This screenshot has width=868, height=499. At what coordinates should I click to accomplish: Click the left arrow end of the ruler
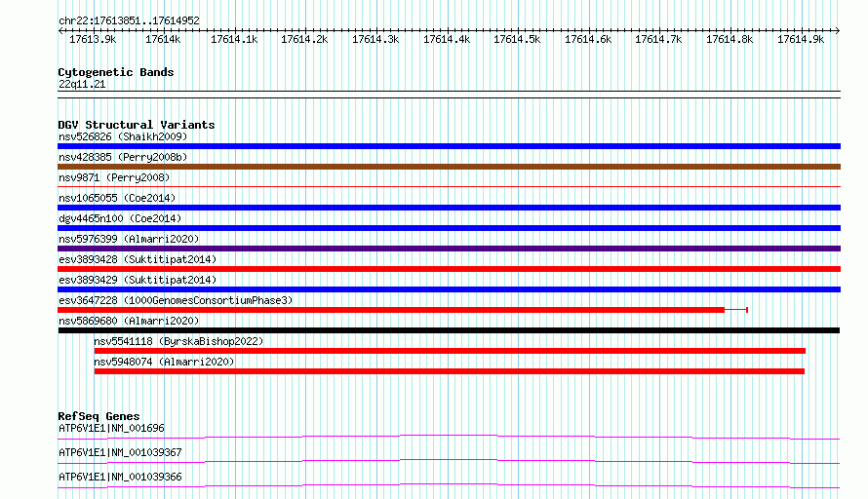click(x=60, y=30)
